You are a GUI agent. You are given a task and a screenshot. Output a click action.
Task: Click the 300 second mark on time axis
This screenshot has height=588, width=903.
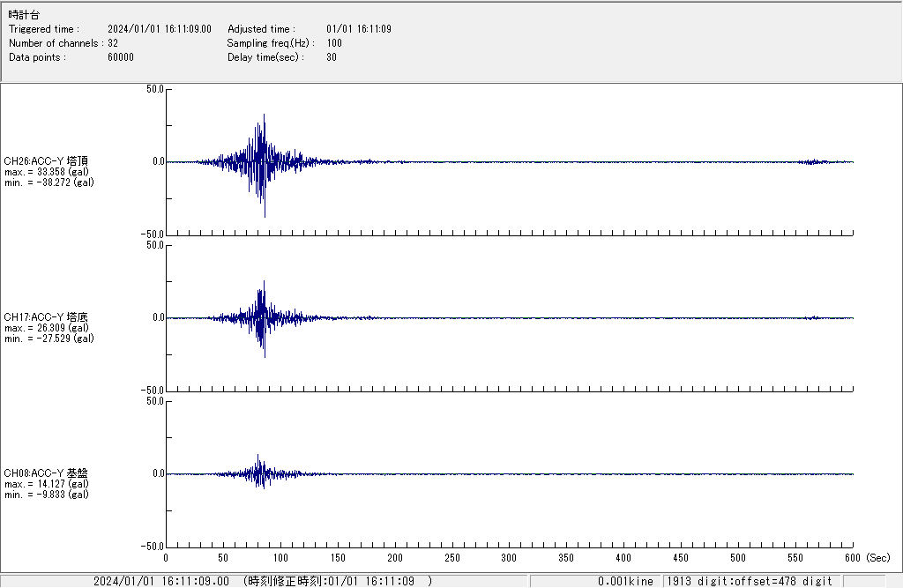(x=509, y=558)
